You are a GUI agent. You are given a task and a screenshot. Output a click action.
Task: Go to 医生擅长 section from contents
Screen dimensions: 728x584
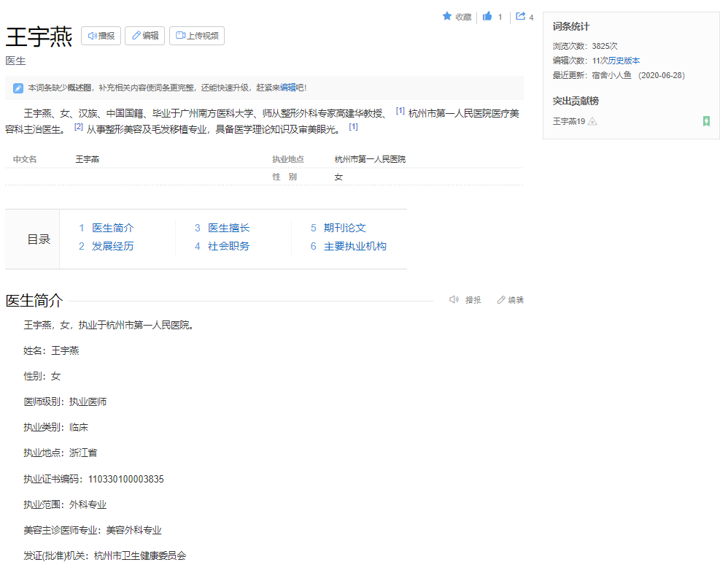(x=228, y=228)
